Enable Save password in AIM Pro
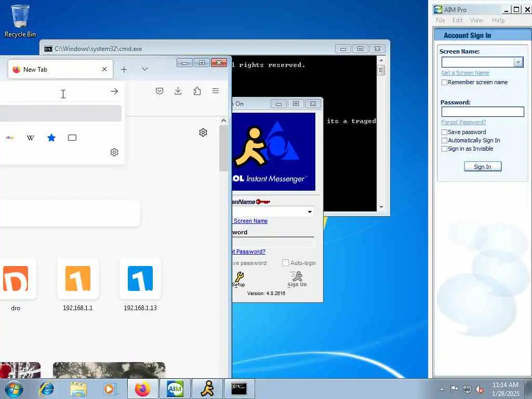 tap(444, 132)
